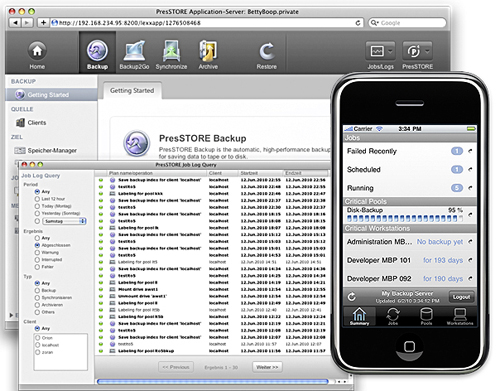Expand the disclosure triangle in main sidebar
The image size is (500, 391).
tap(12, 315)
